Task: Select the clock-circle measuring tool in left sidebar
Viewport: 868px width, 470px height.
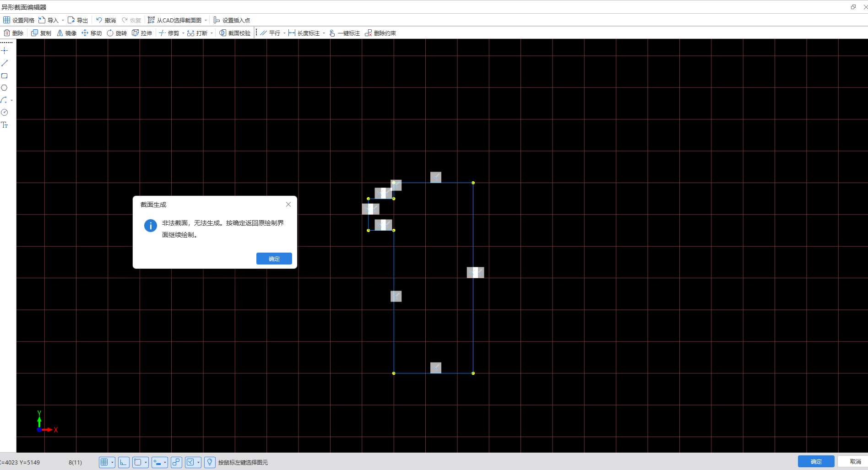Action: (x=5, y=113)
